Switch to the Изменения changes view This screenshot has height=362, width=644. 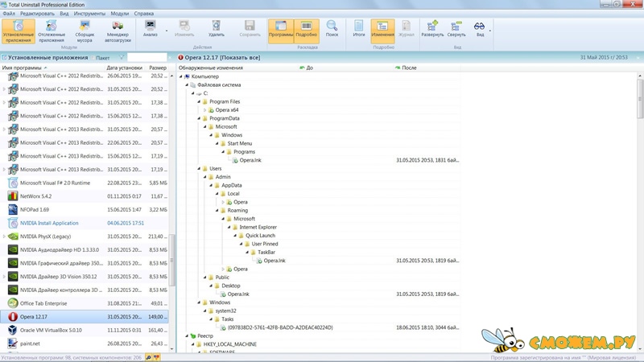[382, 31]
